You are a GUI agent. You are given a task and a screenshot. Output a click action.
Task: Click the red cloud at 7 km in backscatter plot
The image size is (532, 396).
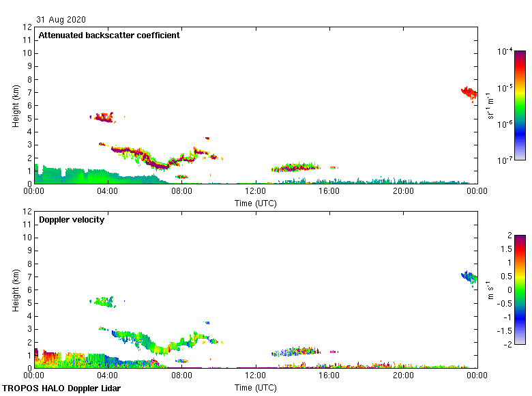point(469,93)
